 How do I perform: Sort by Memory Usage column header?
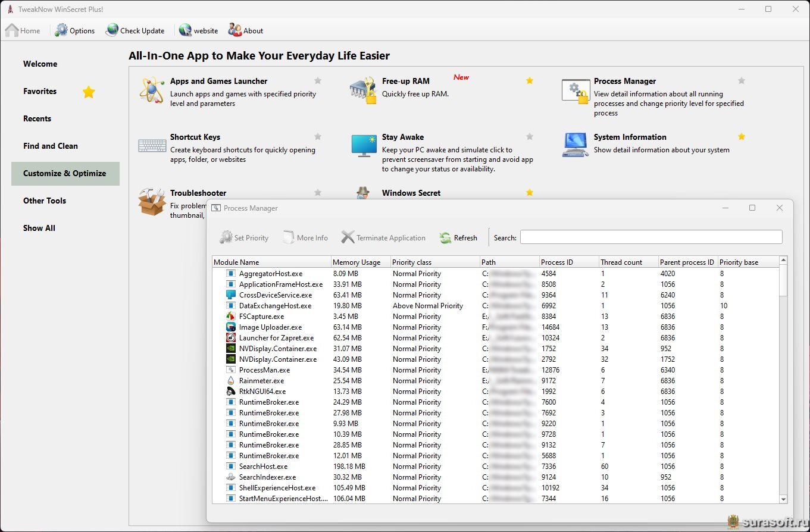tap(361, 262)
